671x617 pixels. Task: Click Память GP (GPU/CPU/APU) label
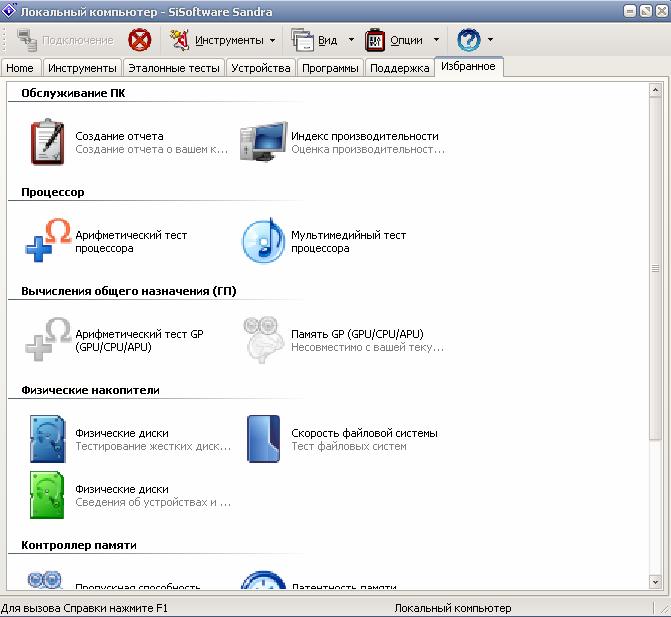(357, 334)
